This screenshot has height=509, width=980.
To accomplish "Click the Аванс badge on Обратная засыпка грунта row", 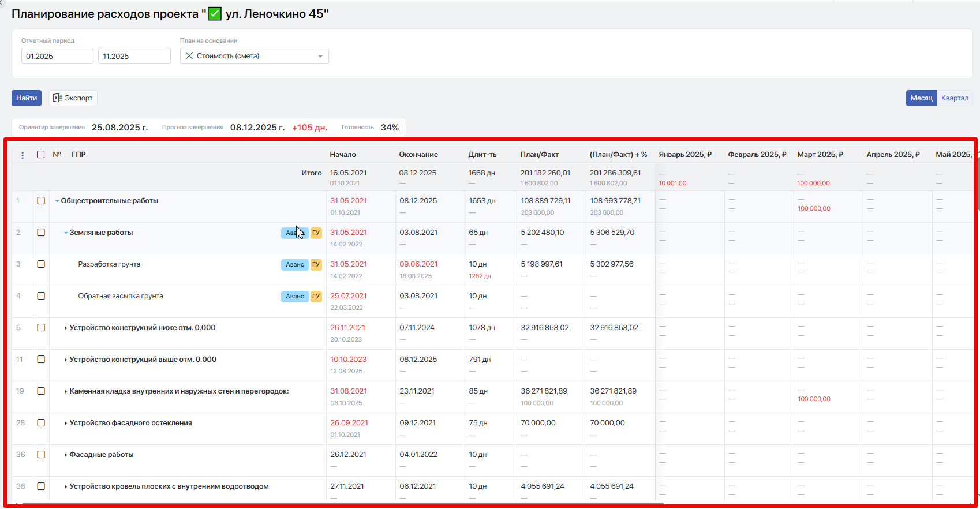I will click(294, 296).
